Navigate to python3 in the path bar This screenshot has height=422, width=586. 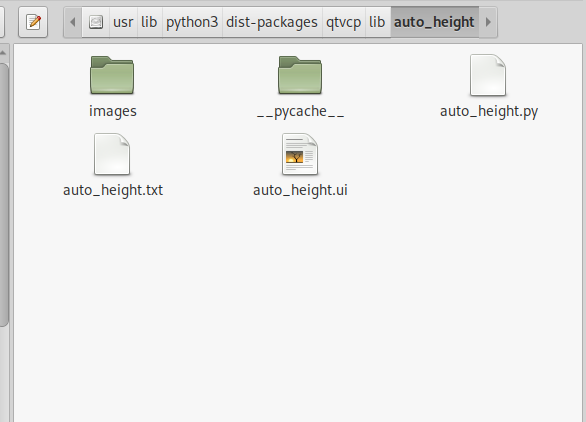pos(192,22)
